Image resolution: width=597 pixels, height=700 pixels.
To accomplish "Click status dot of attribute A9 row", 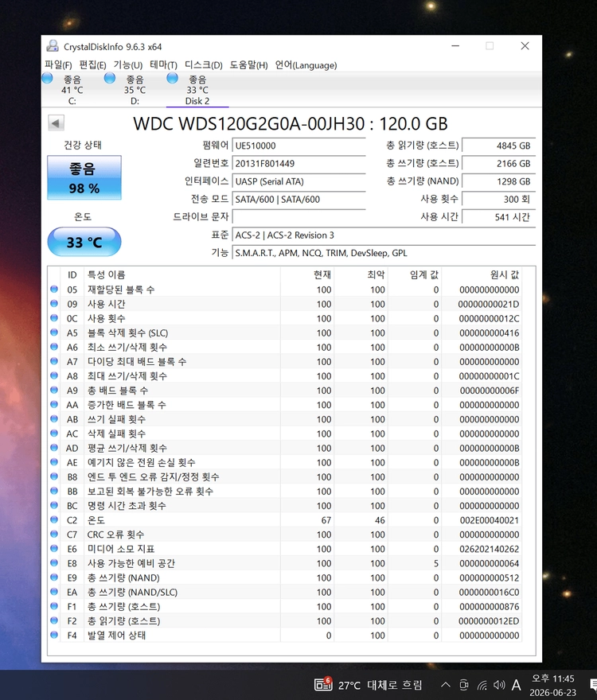I will (x=54, y=391).
